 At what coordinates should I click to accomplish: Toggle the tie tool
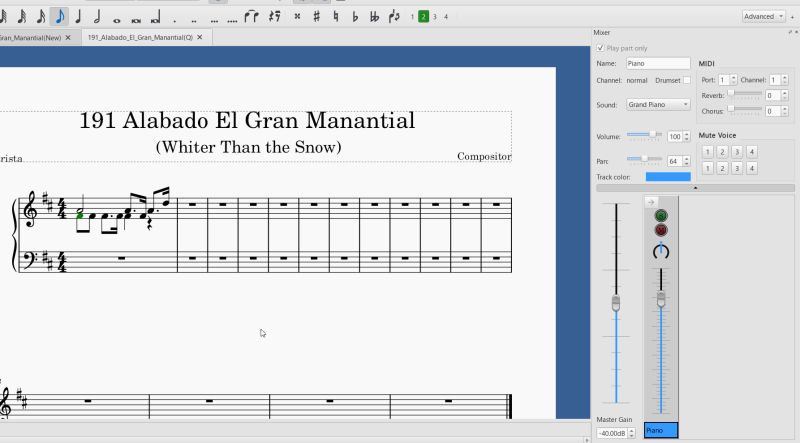[x=252, y=17]
